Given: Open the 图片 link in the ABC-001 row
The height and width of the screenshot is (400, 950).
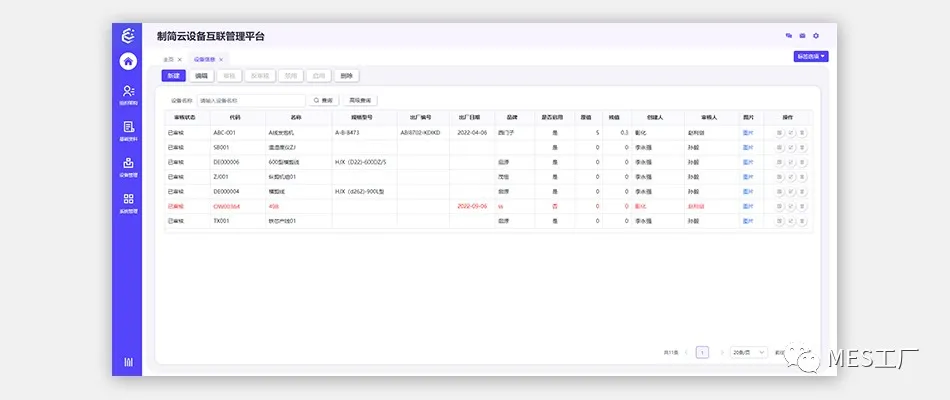Looking at the screenshot, I should point(748,132).
